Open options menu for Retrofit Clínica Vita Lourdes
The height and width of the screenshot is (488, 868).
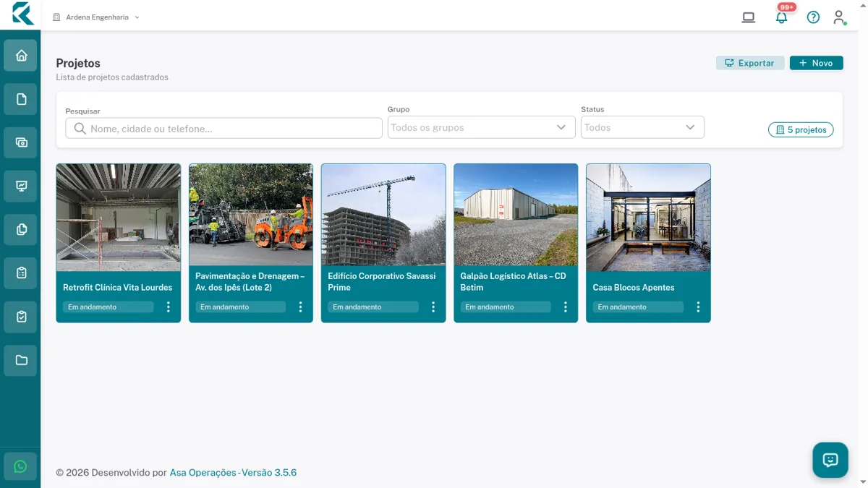point(169,307)
